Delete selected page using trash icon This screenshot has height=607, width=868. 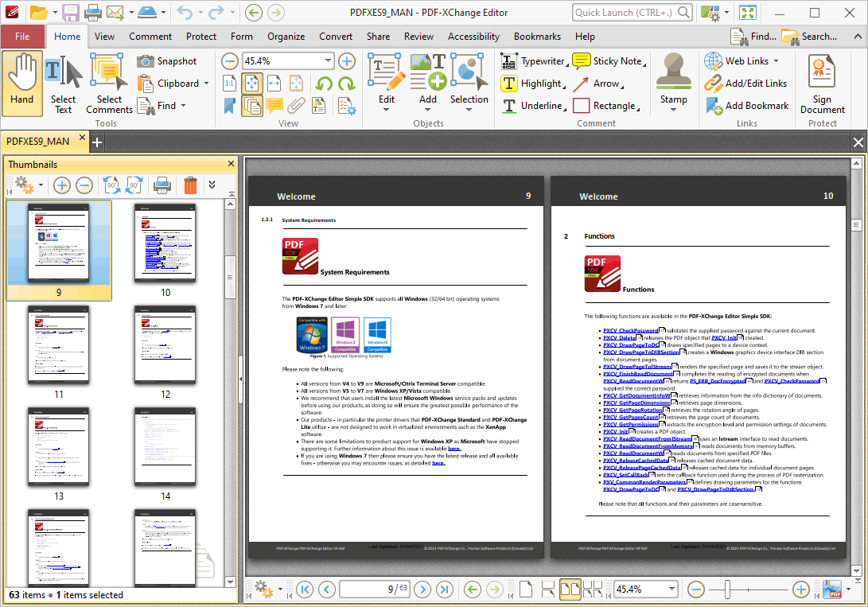(x=190, y=185)
